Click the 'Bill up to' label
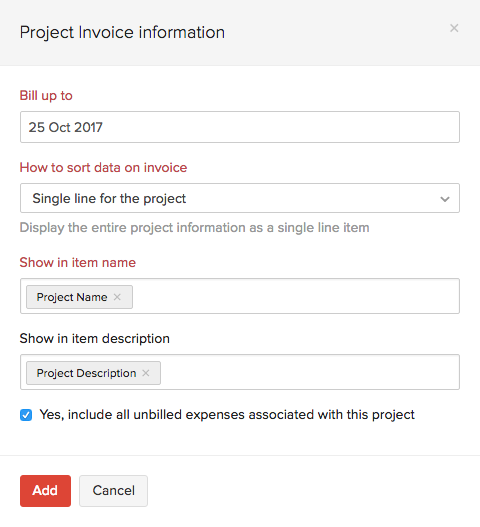Image resolution: width=480 pixels, height=527 pixels. coord(46,96)
